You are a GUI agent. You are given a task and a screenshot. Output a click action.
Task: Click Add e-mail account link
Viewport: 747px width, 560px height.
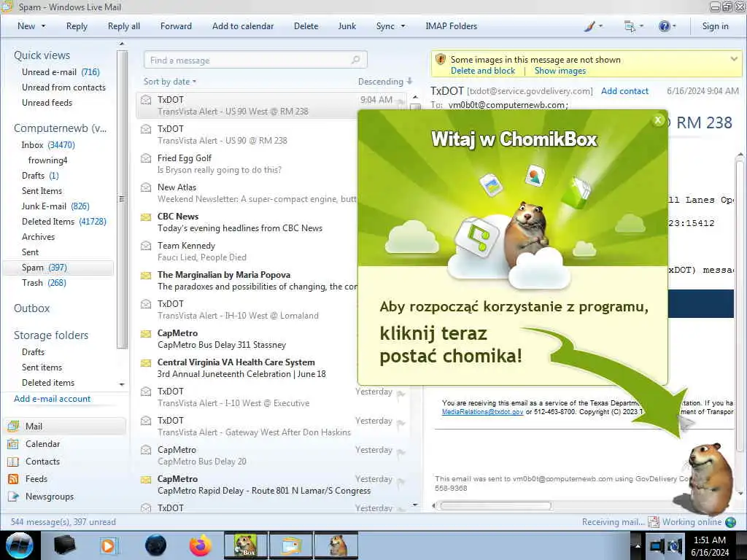click(x=52, y=399)
